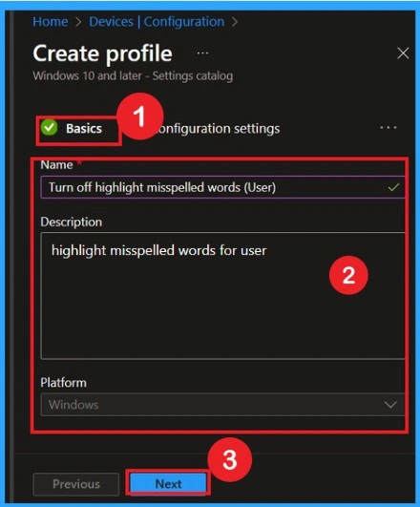This screenshot has width=420, height=507.
Task: Click the 'Windows 10 and later - Settings catalog' subtitle
Action: click(x=133, y=76)
